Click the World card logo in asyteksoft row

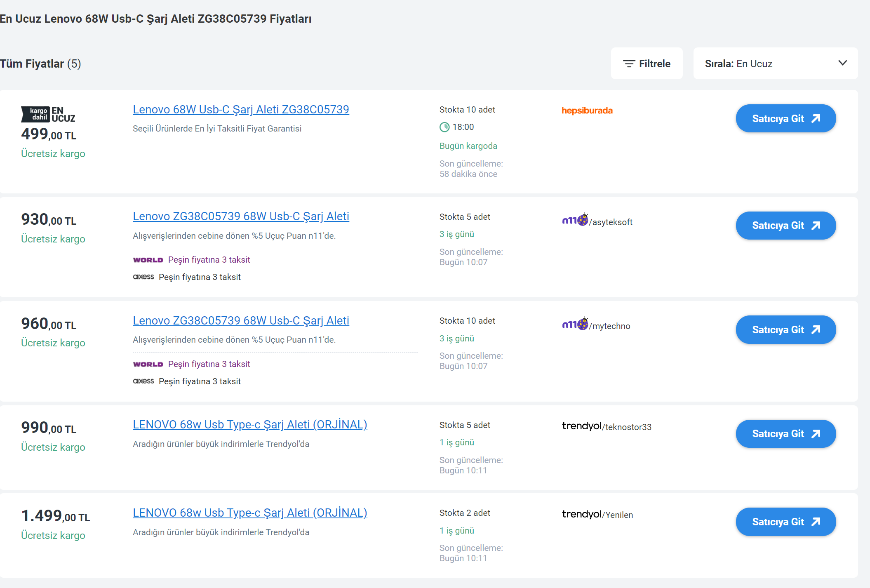148,260
